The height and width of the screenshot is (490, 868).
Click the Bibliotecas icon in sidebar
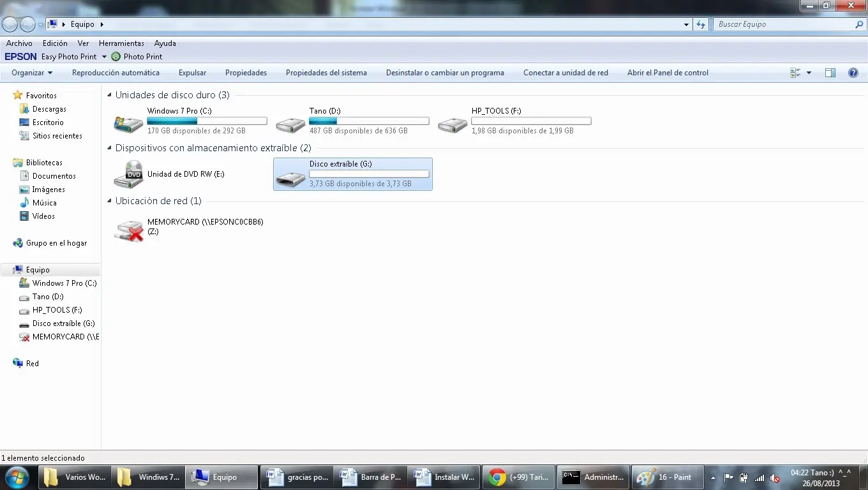pos(18,163)
